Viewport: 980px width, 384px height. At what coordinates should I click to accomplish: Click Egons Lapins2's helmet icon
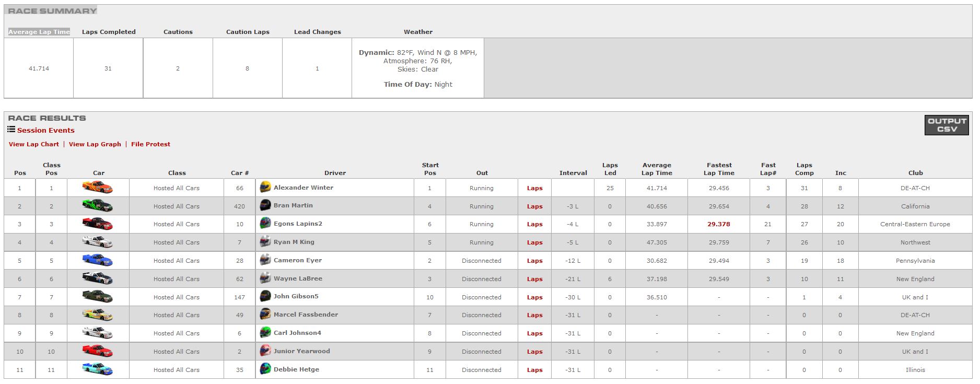(x=265, y=224)
